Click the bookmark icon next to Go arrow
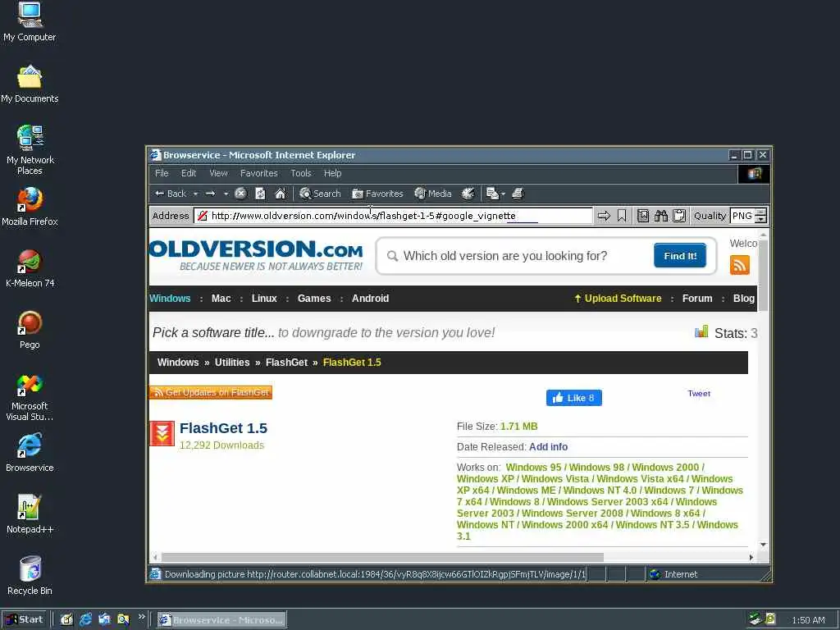 (622, 216)
